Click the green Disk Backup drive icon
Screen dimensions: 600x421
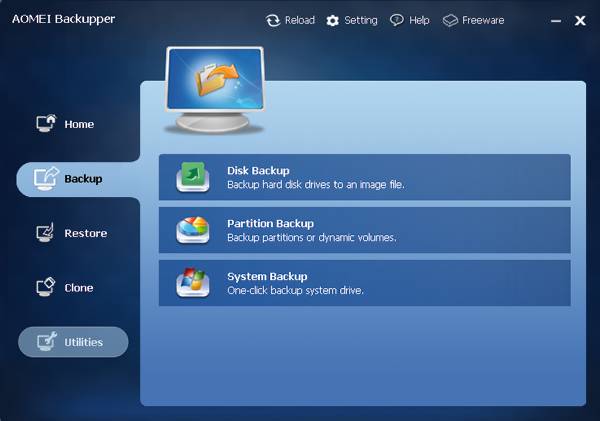click(x=193, y=177)
